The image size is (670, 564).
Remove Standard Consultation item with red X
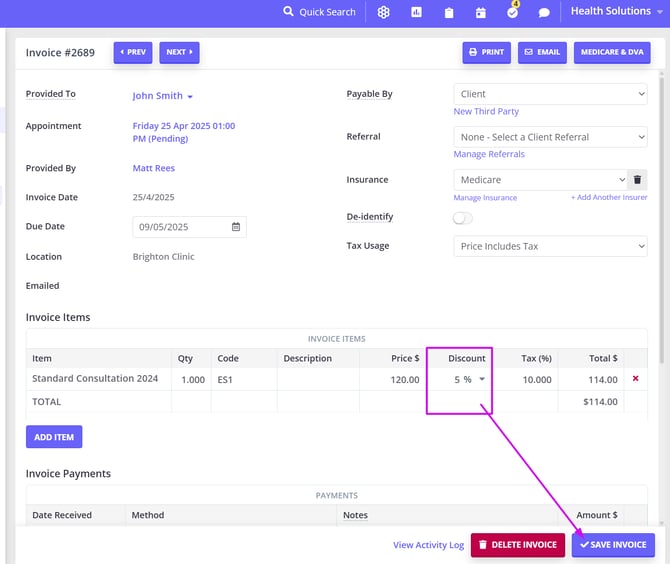click(x=635, y=379)
